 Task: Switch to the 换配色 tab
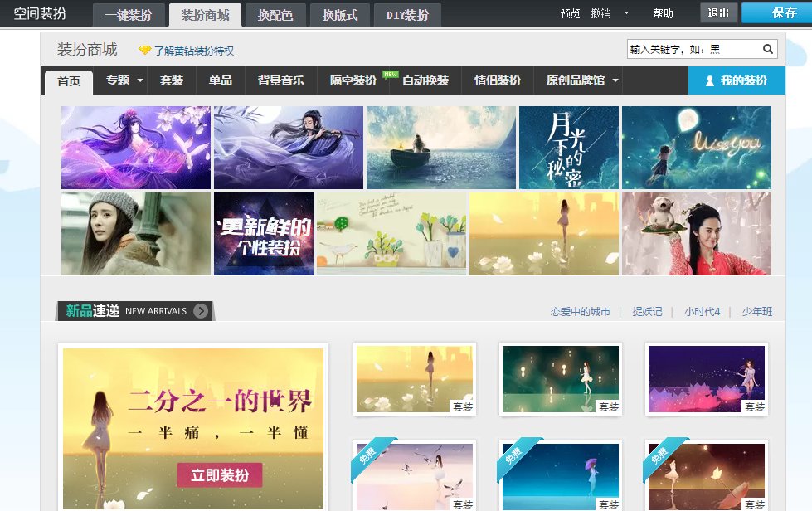(275, 14)
